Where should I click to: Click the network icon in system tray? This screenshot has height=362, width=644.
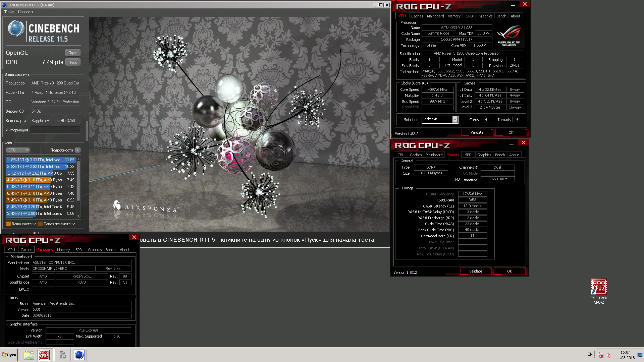(x=601, y=355)
